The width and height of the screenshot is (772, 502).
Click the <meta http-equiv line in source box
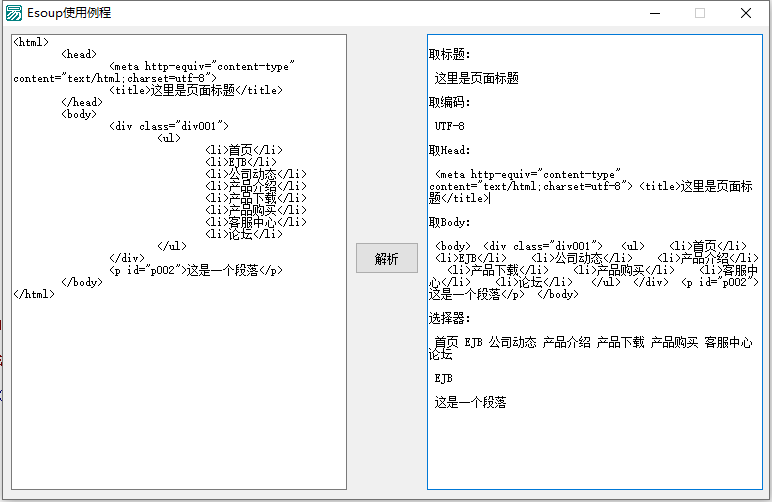coord(202,66)
